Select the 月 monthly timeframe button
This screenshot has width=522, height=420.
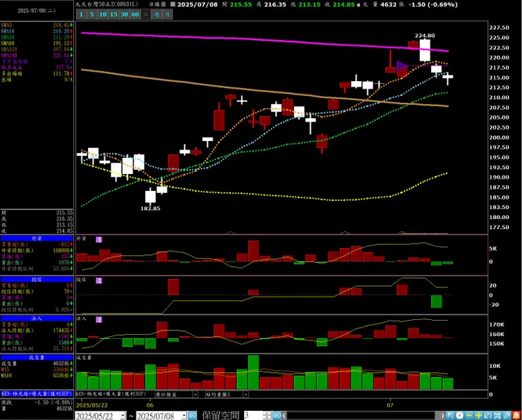pyautogui.click(x=167, y=14)
